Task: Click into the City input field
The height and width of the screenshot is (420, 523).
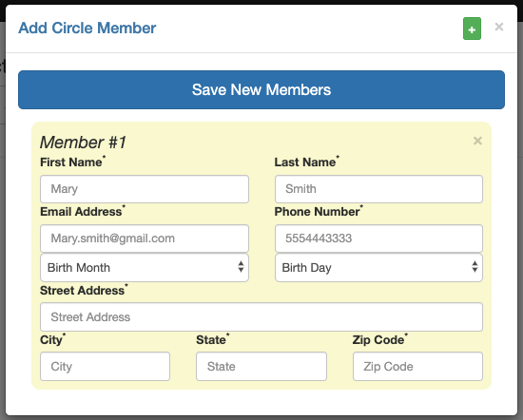Action: 105,367
